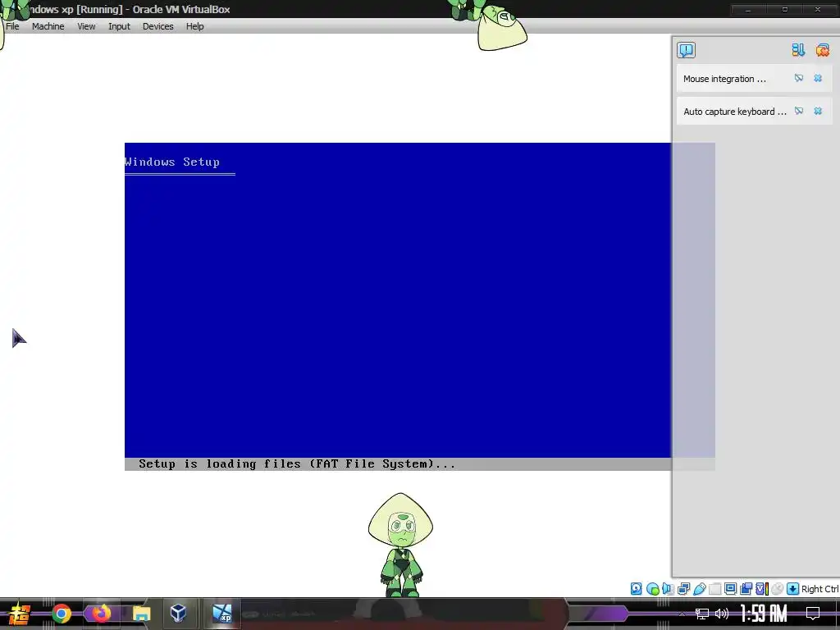Click the volume speaker tray icon
This screenshot has height=630, width=840.
point(722,614)
